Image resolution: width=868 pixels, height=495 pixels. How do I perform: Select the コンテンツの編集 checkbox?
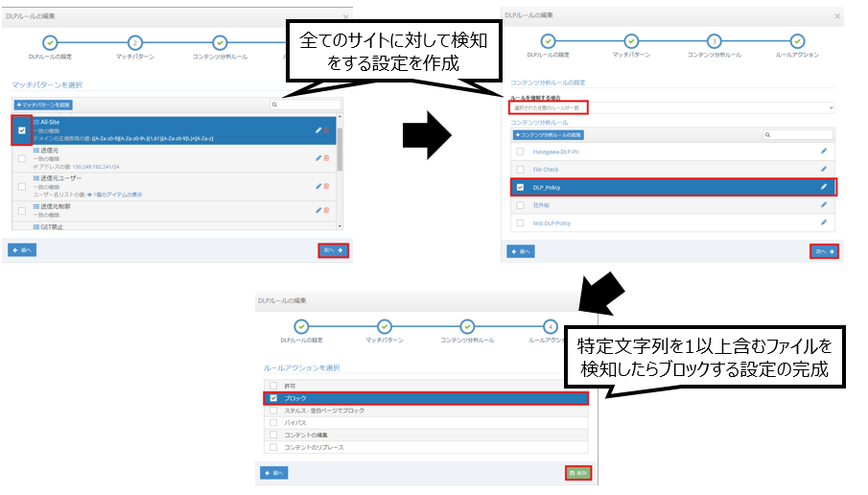[273, 435]
